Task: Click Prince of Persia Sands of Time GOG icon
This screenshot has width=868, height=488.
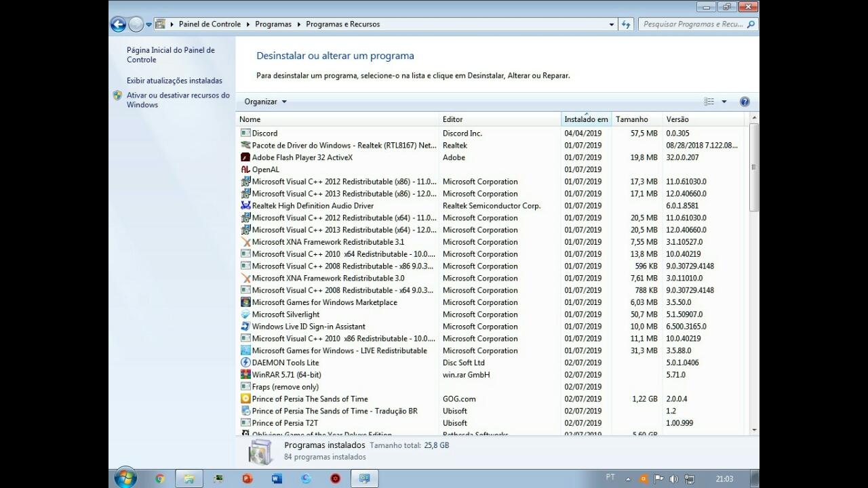Action: click(x=245, y=399)
